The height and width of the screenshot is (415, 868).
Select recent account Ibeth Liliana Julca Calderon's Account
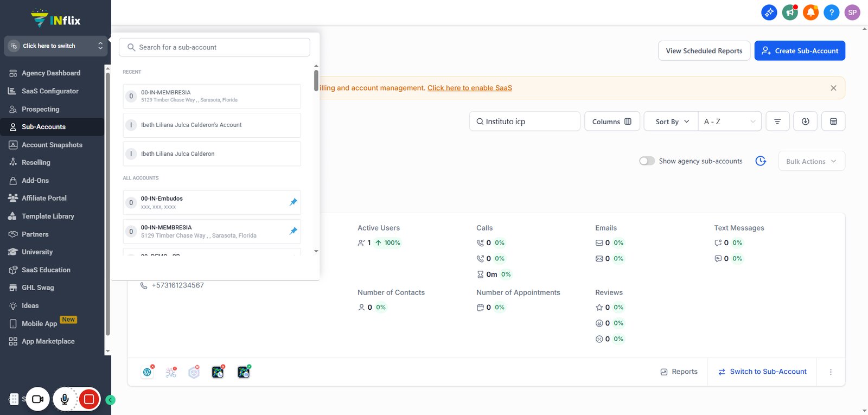coord(212,125)
